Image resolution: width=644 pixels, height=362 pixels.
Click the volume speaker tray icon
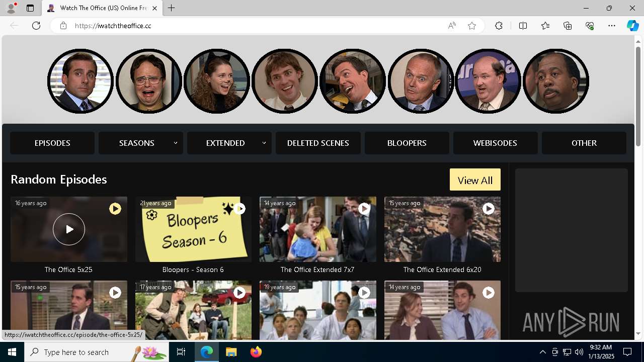click(579, 352)
